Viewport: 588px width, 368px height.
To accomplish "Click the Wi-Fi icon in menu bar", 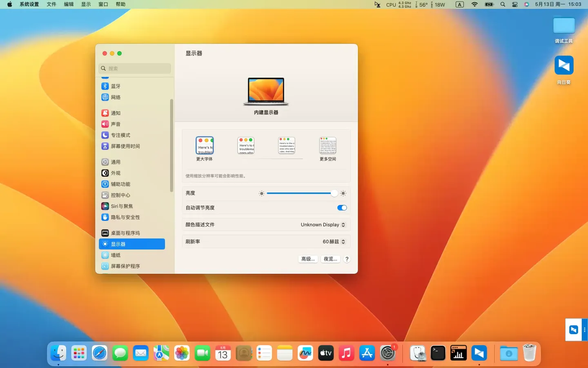I will coord(474,4).
